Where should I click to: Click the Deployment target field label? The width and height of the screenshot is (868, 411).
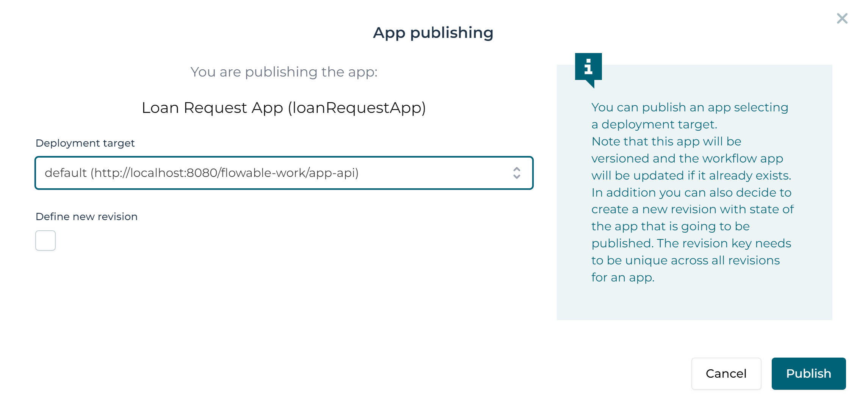point(85,143)
